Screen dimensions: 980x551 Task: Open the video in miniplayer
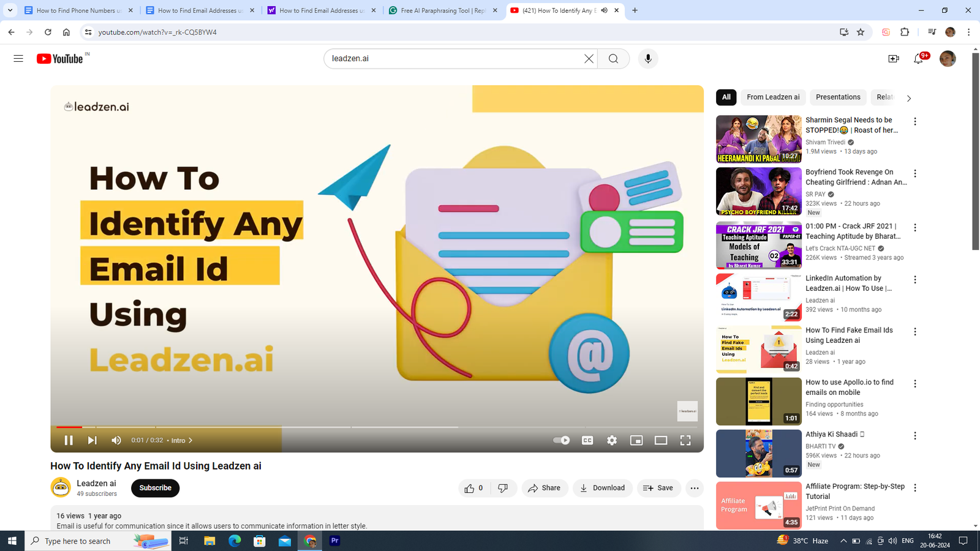[636, 440]
